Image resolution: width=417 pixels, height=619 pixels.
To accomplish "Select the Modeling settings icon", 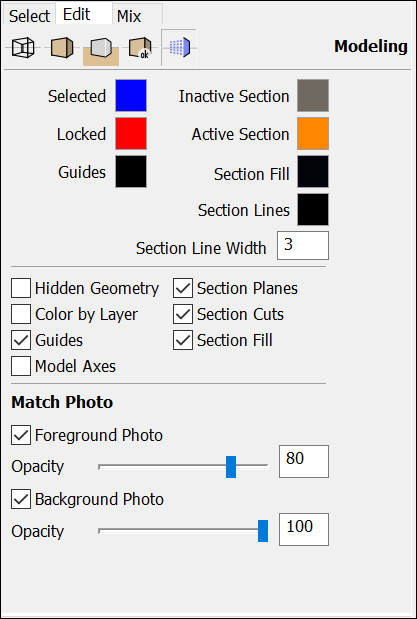I will click(x=179, y=47).
